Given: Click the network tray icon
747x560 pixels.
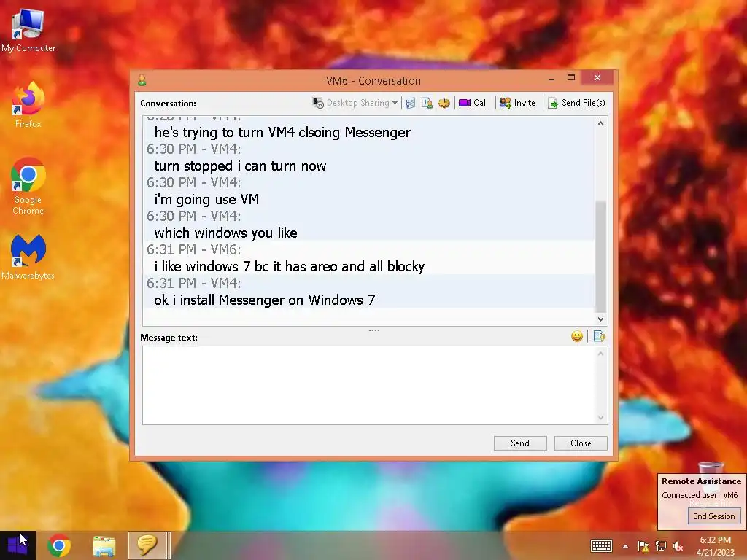Looking at the screenshot, I should (x=661, y=546).
